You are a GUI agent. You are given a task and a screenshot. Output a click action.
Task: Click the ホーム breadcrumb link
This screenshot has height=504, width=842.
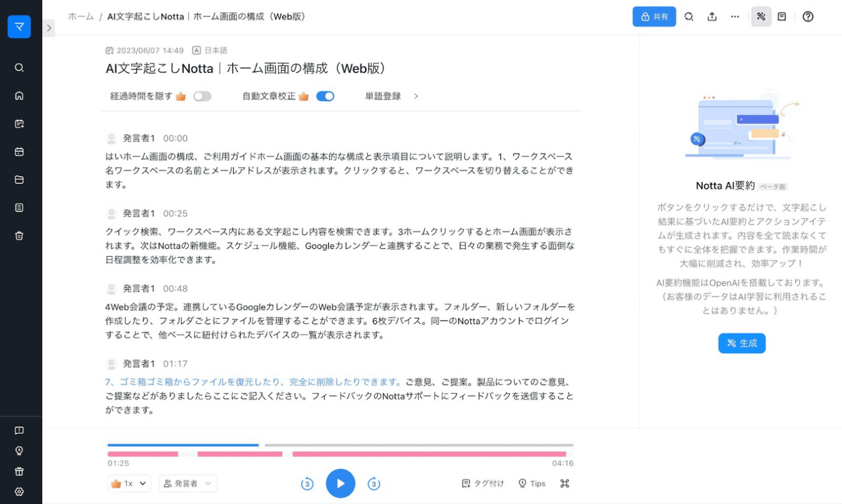point(80,16)
